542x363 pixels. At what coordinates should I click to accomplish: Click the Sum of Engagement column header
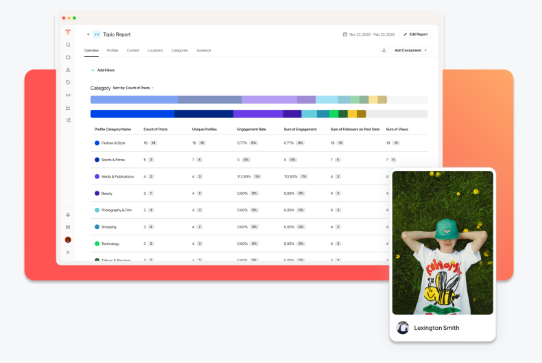click(x=300, y=129)
